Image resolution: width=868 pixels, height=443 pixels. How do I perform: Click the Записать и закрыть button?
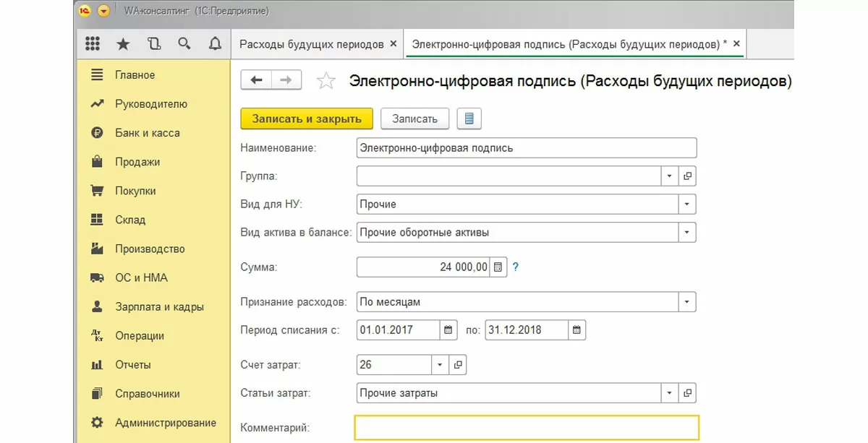coord(306,119)
